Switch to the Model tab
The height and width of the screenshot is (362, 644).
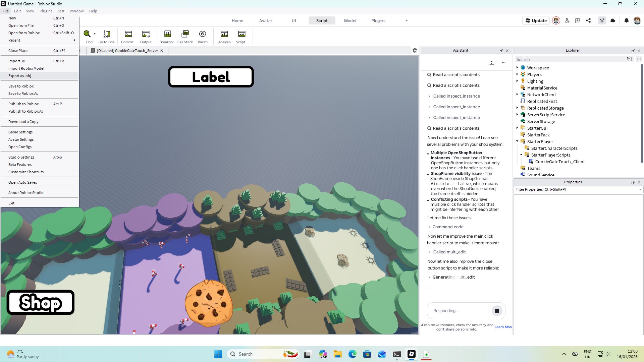(350, 20)
